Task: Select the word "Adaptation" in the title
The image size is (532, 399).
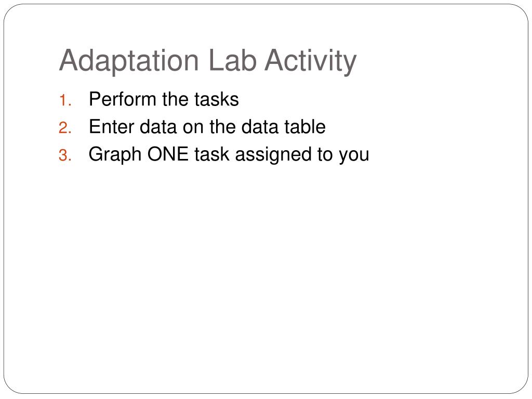Action: coord(129,61)
